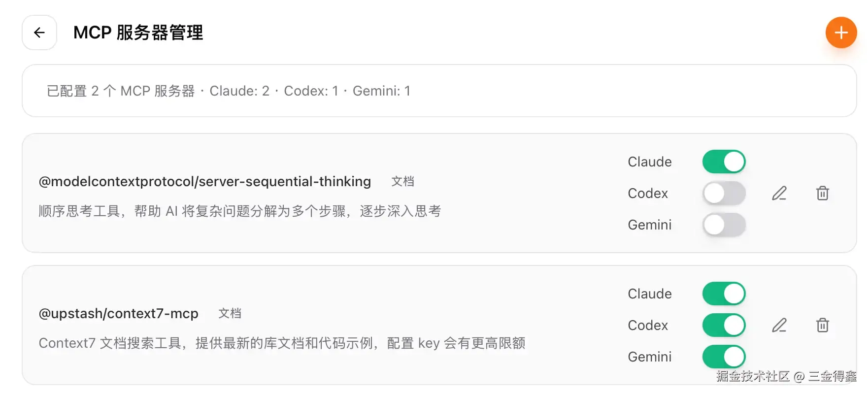Screen dimensions: 868x394
Task: Delete the server-sequential-thinking server
Action: 822,193
